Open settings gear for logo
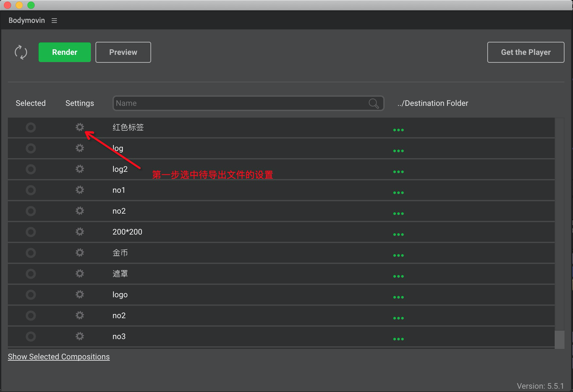 pos(80,294)
